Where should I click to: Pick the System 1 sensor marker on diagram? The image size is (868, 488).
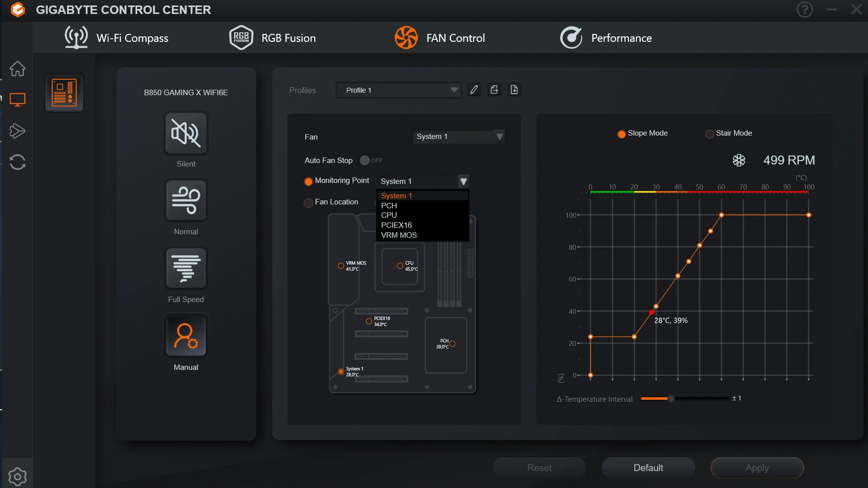point(341,372)
